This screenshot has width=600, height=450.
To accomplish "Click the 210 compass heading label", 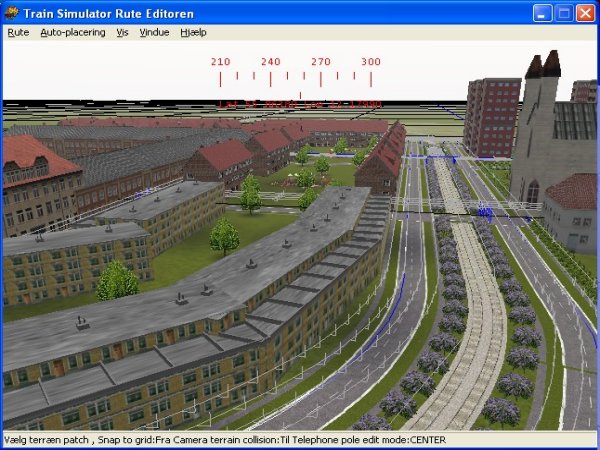I will [220, 62].
